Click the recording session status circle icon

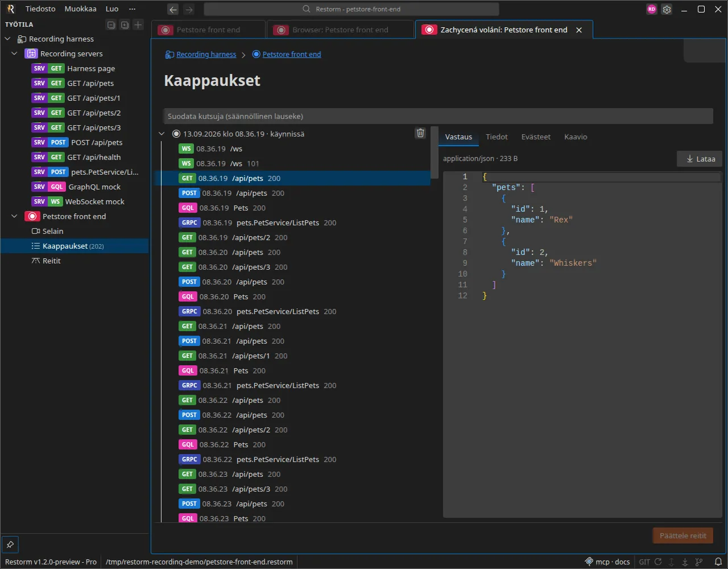(x=176, y=134)
